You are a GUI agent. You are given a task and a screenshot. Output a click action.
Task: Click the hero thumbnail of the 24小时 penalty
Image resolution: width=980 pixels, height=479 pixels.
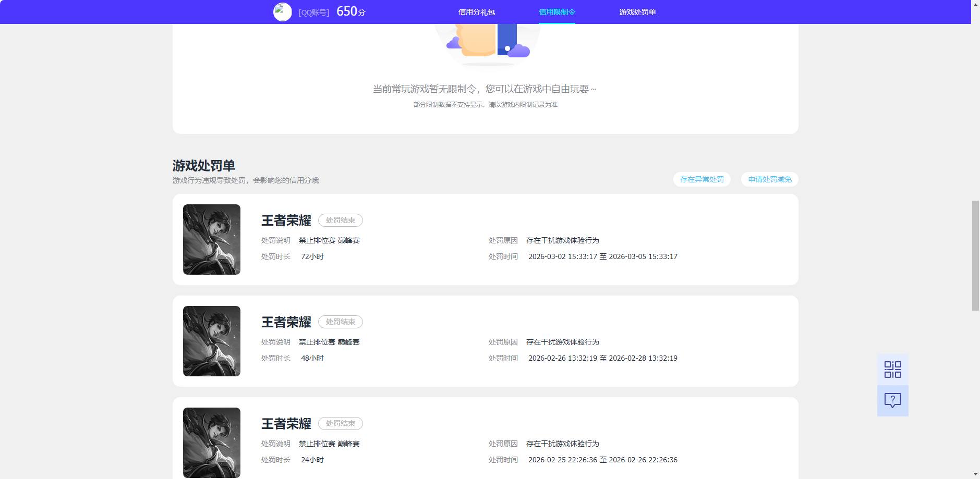(x=212, y=443)
